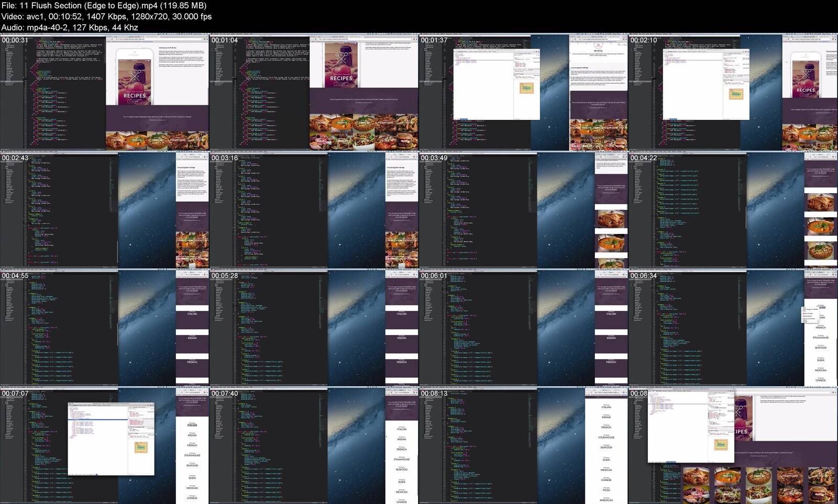
Task: Select the frame at 00:02:10
Action: pos(733,92)
